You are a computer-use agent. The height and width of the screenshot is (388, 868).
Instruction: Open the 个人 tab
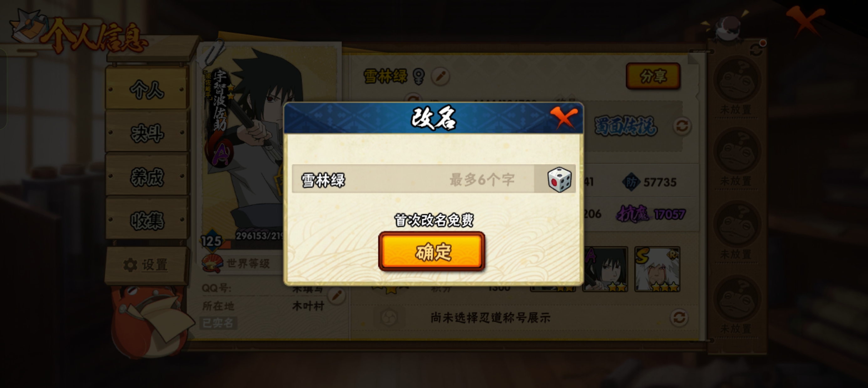pyautogui.click(x=147, y=89)
